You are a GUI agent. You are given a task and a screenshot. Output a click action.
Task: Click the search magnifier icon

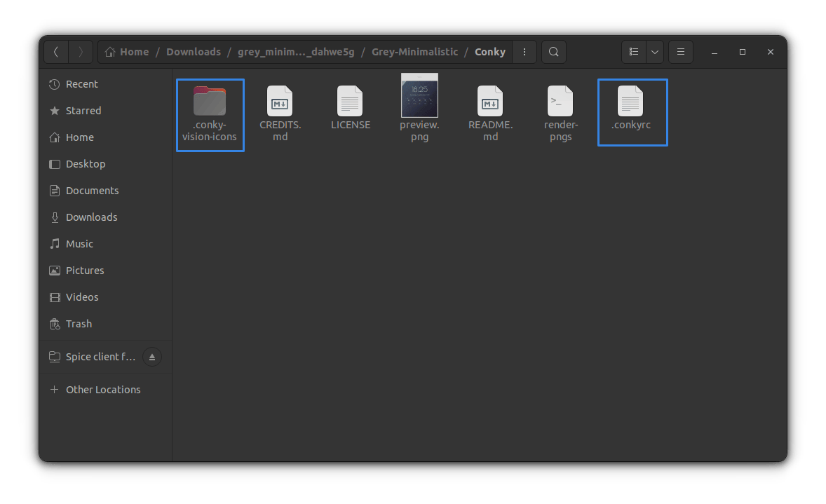point(554,52)
